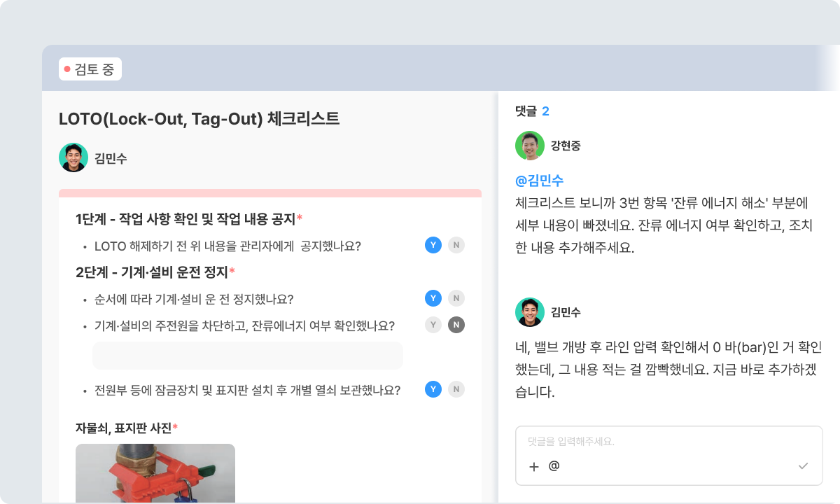Click the 1단계 - 작업 사항 확인 heading
This screenshot has height=504, width=840.
coord(189,219)
